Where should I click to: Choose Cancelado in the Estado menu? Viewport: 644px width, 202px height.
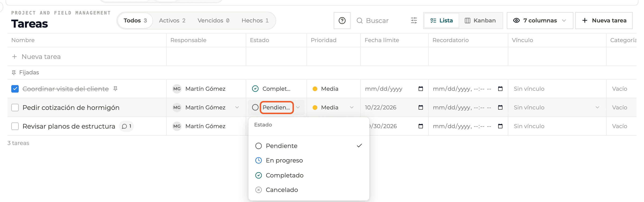309,190
